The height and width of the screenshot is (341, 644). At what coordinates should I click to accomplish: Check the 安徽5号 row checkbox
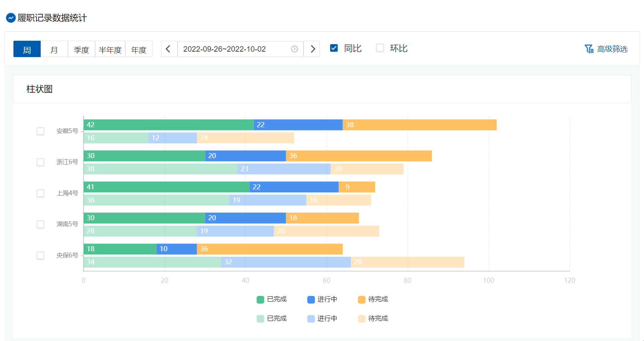[x=41, y=131]
